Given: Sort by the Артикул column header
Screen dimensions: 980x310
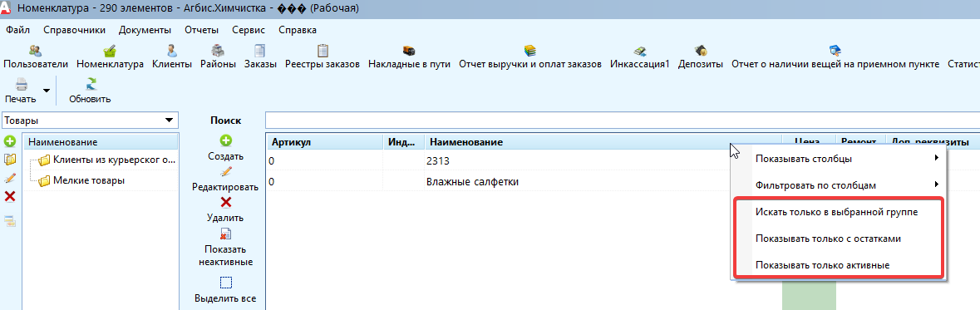Looking at the screenshot, I should tap(324, 142).
